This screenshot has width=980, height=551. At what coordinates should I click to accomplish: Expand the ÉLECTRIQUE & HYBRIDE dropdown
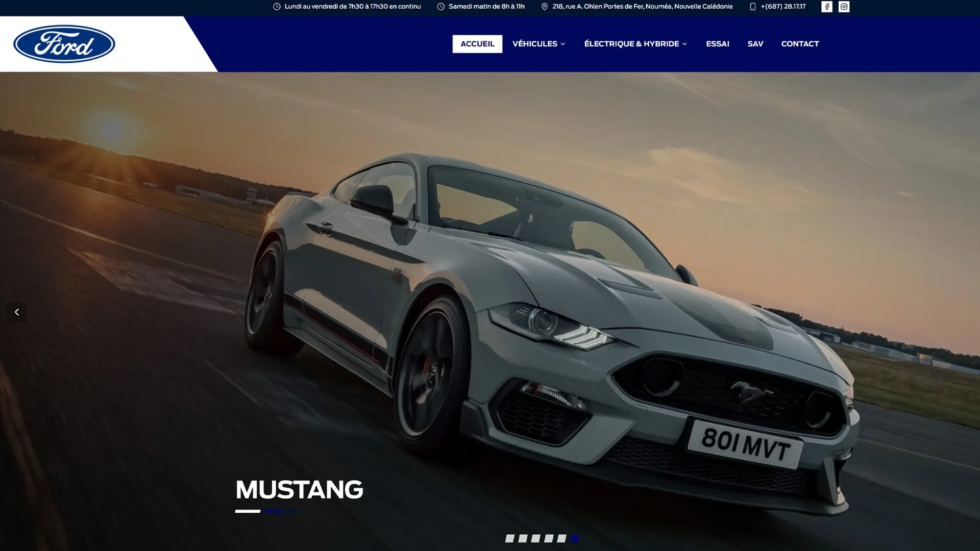pyautogui.click(x=635, y=44)
